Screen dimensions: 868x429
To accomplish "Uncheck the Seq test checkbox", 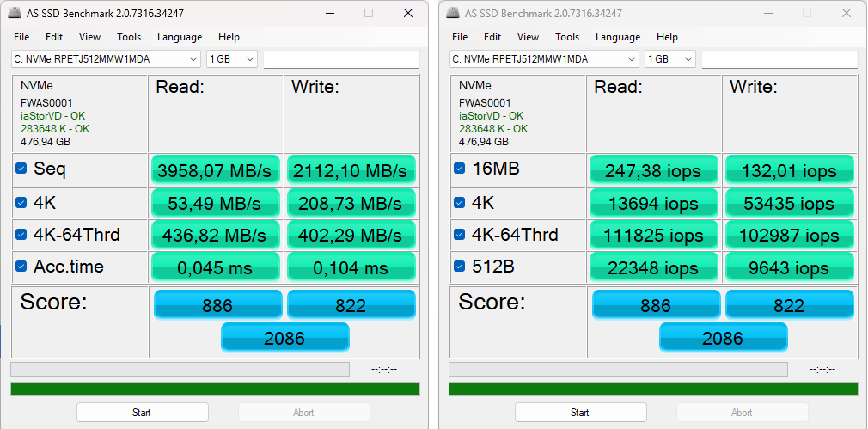I will (21, 169).
